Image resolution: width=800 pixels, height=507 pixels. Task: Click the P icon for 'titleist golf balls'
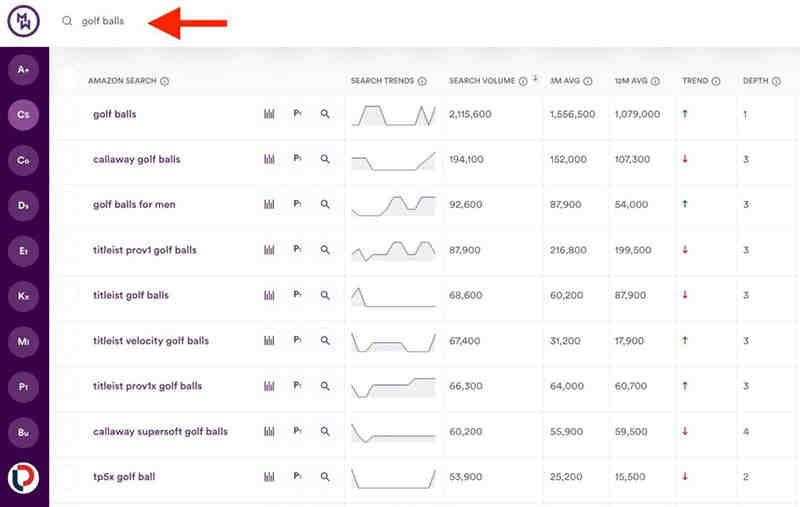[297, 294]
